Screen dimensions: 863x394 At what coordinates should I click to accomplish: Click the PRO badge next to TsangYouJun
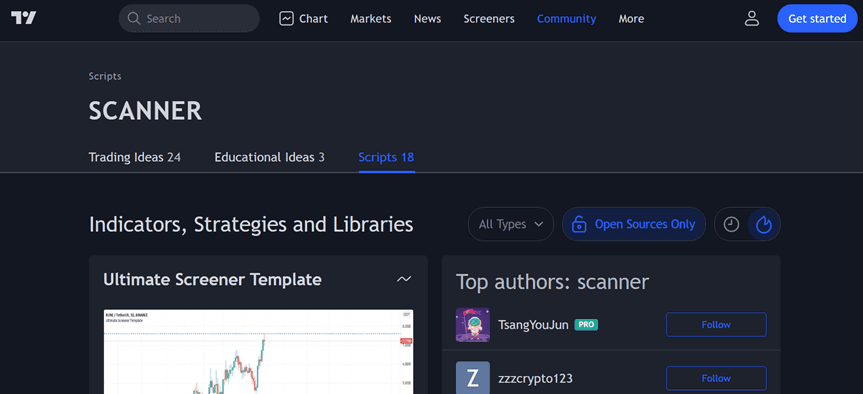point(586,325)
